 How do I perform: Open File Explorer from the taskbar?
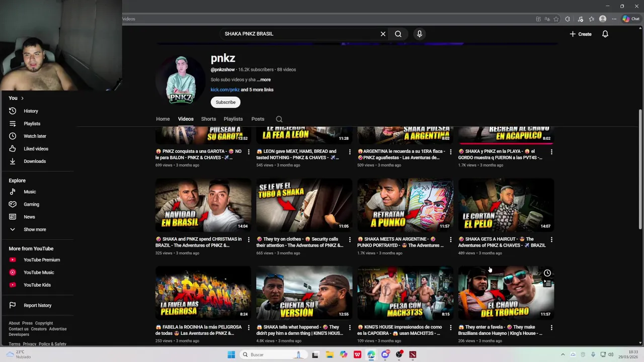pyautogui.click(x=330, y=354)
